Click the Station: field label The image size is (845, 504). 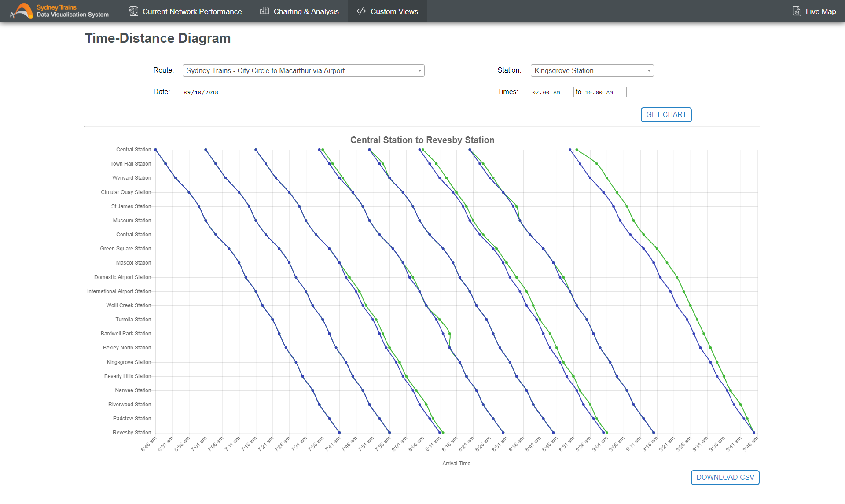click(509, 70)
